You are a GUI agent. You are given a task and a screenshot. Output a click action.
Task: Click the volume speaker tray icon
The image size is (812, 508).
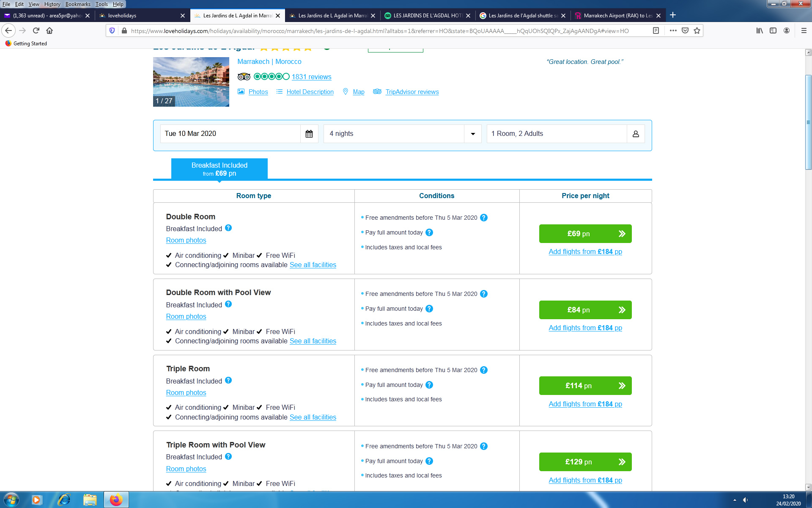(x=745, y=500)
